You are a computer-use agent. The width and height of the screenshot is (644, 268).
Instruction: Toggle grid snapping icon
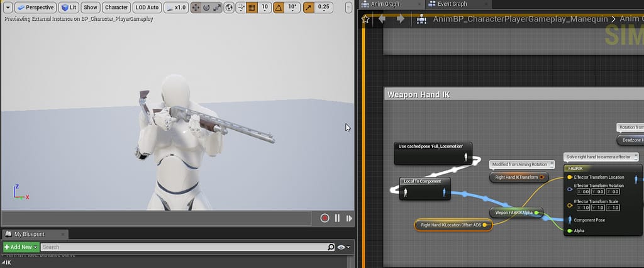[252, 8]
